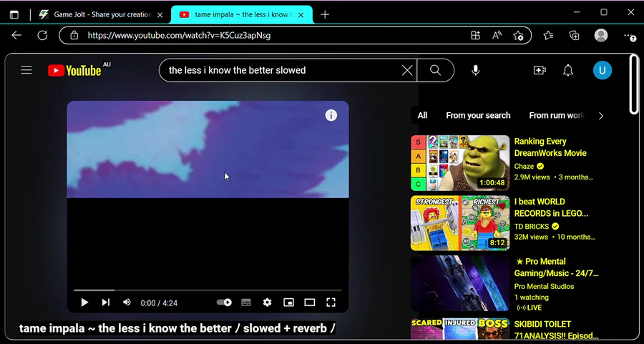Skip to the next video
Image resolution: width=644 pixels, height=344 pixels.
coord(106,303)
